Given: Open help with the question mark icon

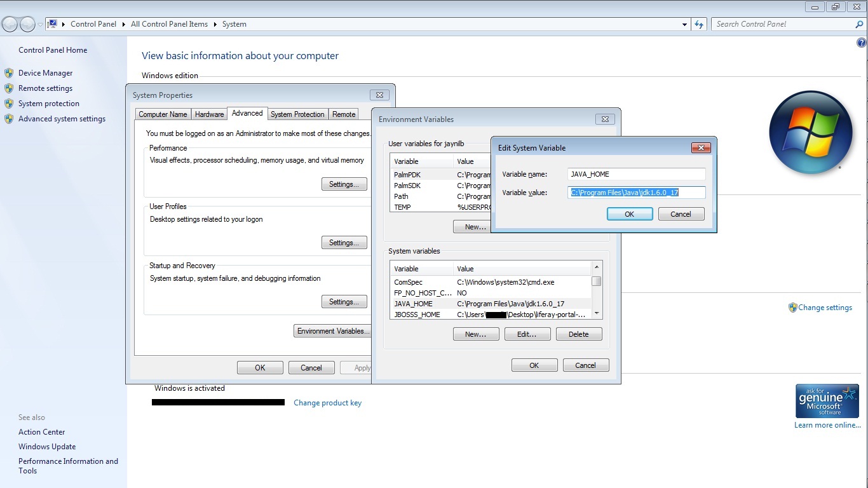Looking at the screenshot, I should pos(862,43).
